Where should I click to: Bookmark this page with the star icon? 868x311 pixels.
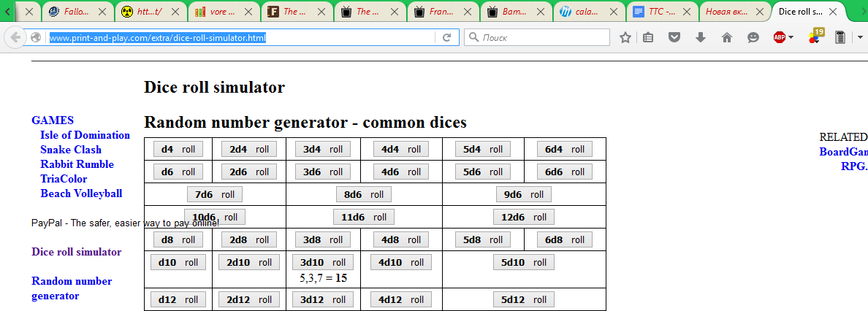click(x=625, y=38)
